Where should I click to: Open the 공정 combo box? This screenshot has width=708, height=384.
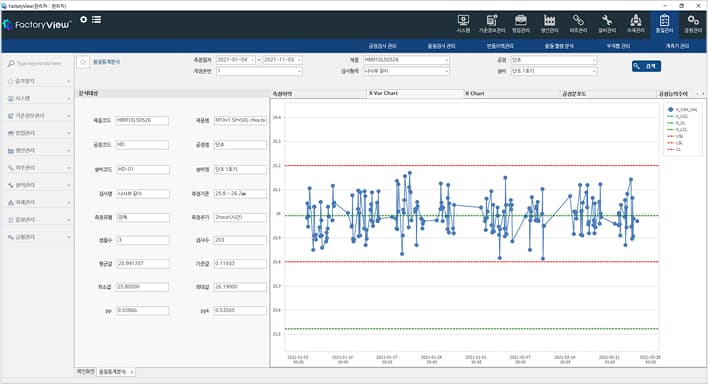coord(554,60)
